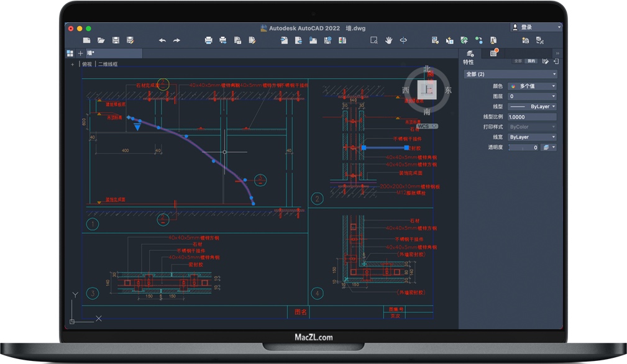Select the Pan hand tool
Image resolution: width=627 pixels, height=364 pixels.
(389, 40)
